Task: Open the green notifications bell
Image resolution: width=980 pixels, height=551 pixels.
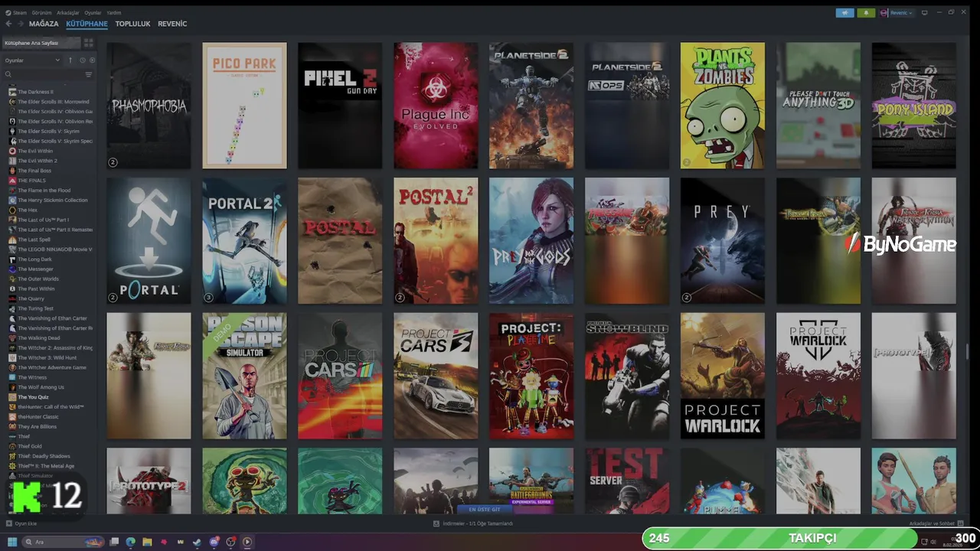Action: click(x=867, y=13)
